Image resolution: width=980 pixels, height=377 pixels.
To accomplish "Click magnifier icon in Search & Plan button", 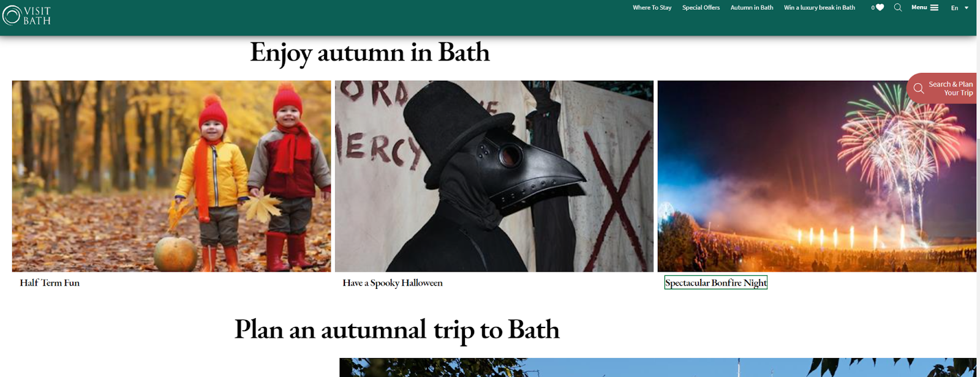I will (x=919, y=88).
